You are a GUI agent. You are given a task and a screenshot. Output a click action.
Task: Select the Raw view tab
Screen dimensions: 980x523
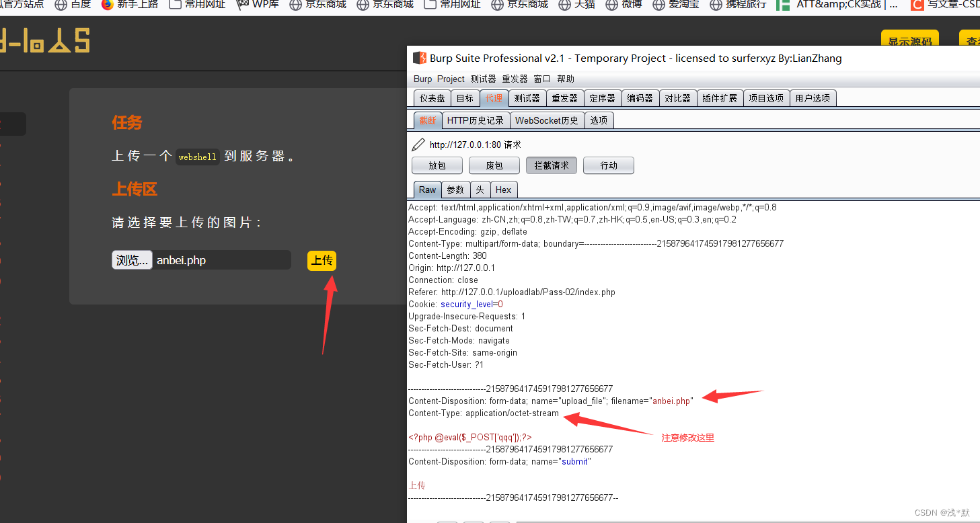(427, 190)
